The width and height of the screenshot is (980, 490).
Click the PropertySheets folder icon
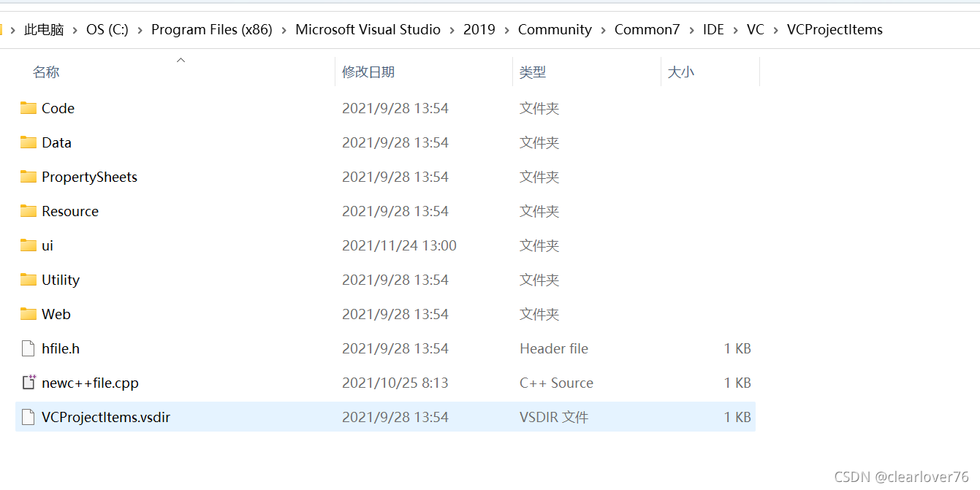click(29, 177)
